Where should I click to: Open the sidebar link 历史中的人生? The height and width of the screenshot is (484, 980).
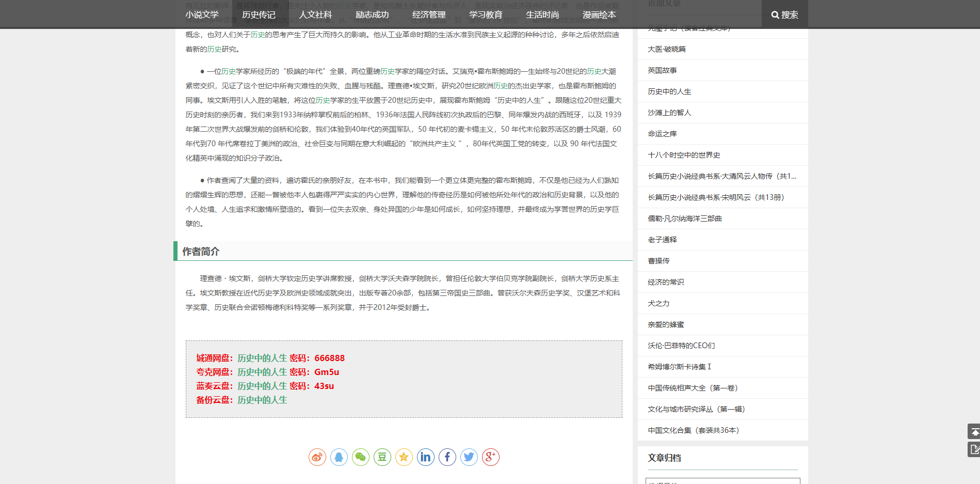click(669, 91)
